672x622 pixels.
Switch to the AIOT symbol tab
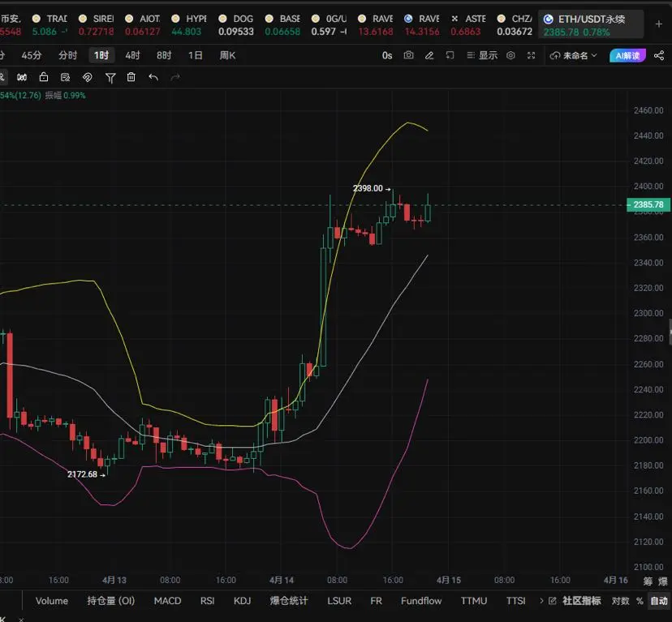pyautogui.click(x=142, y=25)
